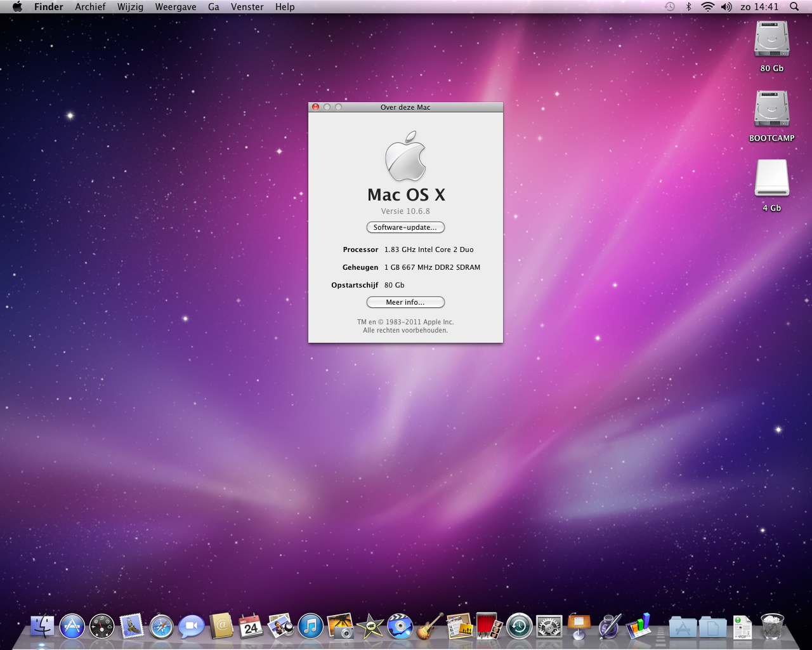
Task: Open iMovie star icon in Dock
Action: pos(370,627)
